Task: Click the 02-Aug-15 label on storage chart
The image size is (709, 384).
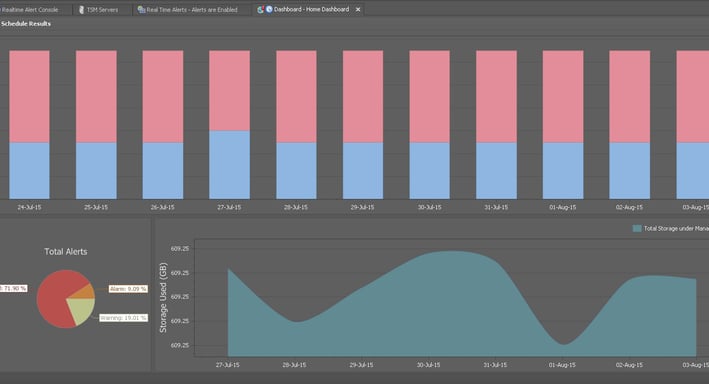Action: point(629,365)
